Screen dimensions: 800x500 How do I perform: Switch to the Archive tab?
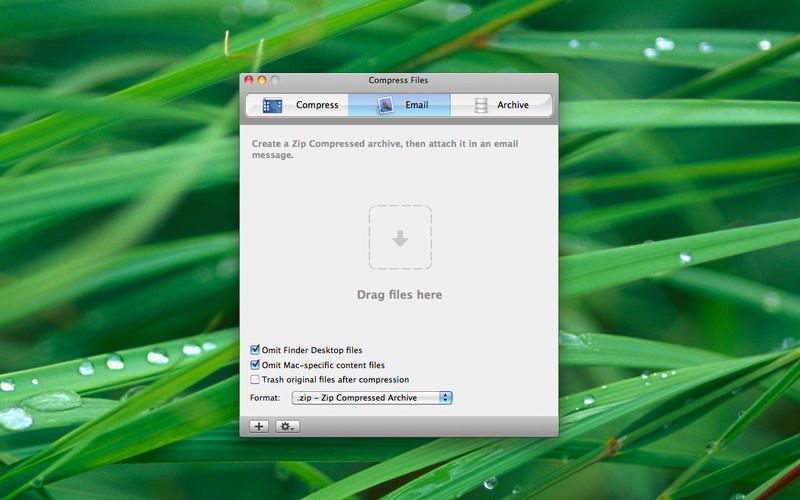coord(513,105)
